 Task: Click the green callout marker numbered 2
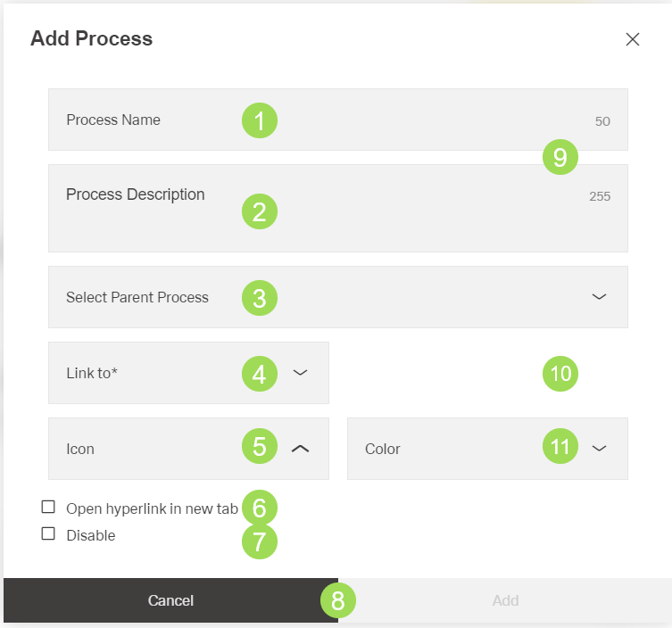(260, 211)
